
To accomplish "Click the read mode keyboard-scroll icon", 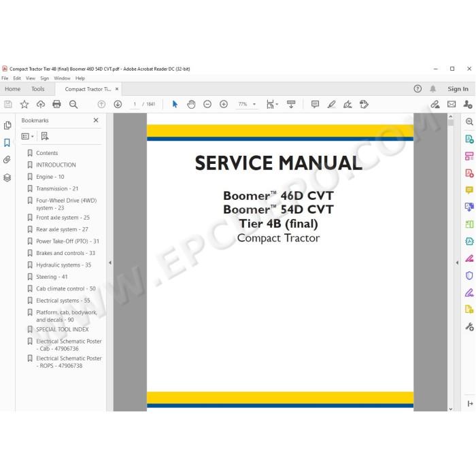I will click(291, 105).
